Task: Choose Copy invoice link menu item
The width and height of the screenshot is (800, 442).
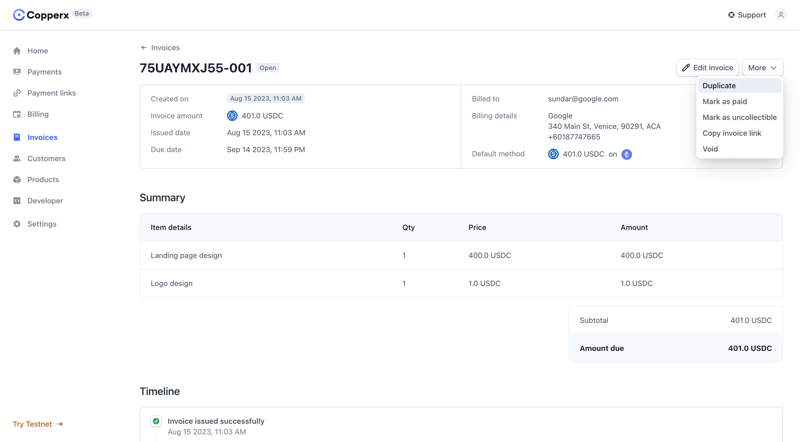Action: click(x=739, y=133)
